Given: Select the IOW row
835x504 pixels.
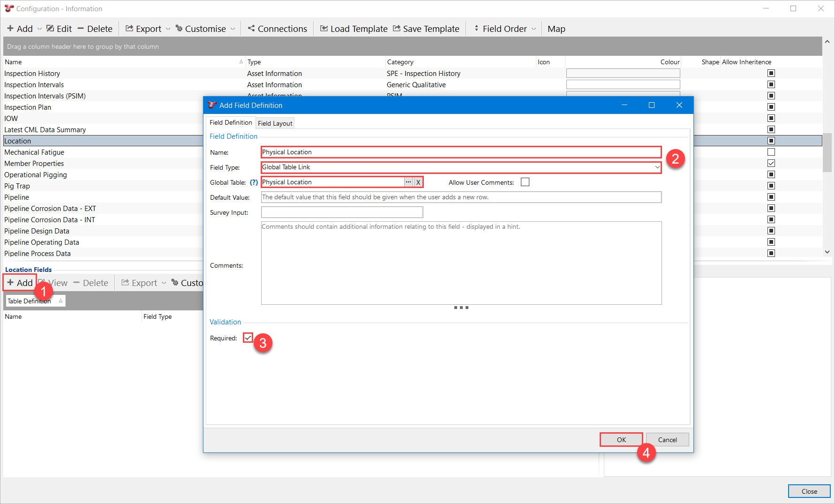Looking at the screenshot, I should point(103,118).
